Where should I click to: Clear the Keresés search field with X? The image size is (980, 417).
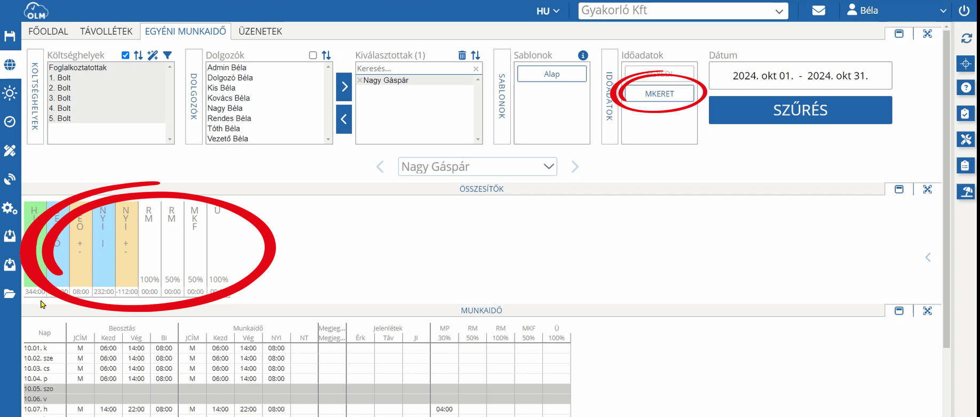tap(476, 69)
